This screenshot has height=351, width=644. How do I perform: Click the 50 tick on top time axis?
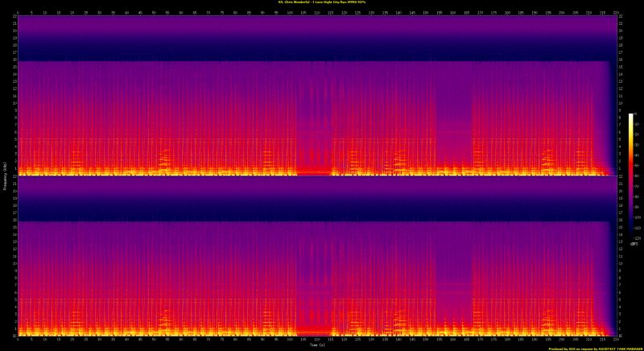pyautogui.click(x=154, y=12)
